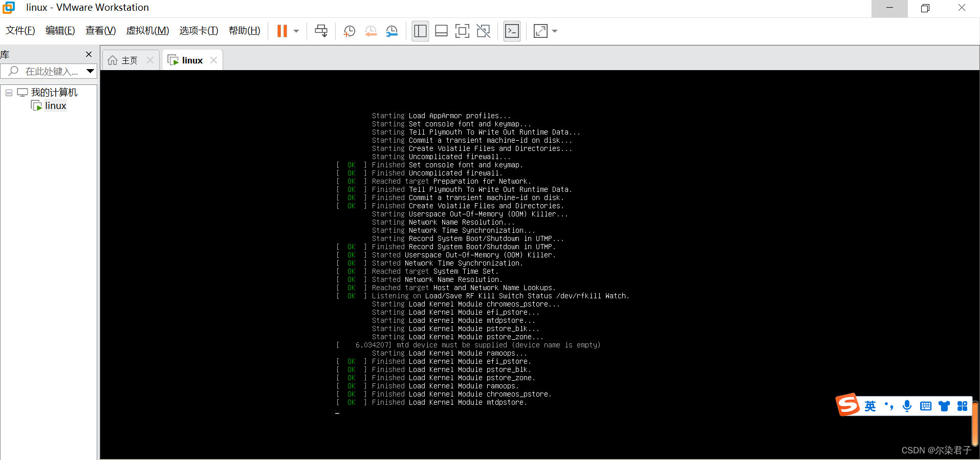Open the 编辑(E) menu
Screen dimensions: 980x460
(x=60, y=31)
